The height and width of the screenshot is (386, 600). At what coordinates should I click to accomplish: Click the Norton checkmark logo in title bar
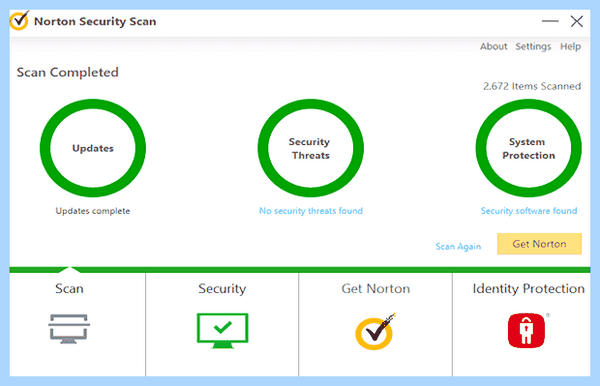19,20
